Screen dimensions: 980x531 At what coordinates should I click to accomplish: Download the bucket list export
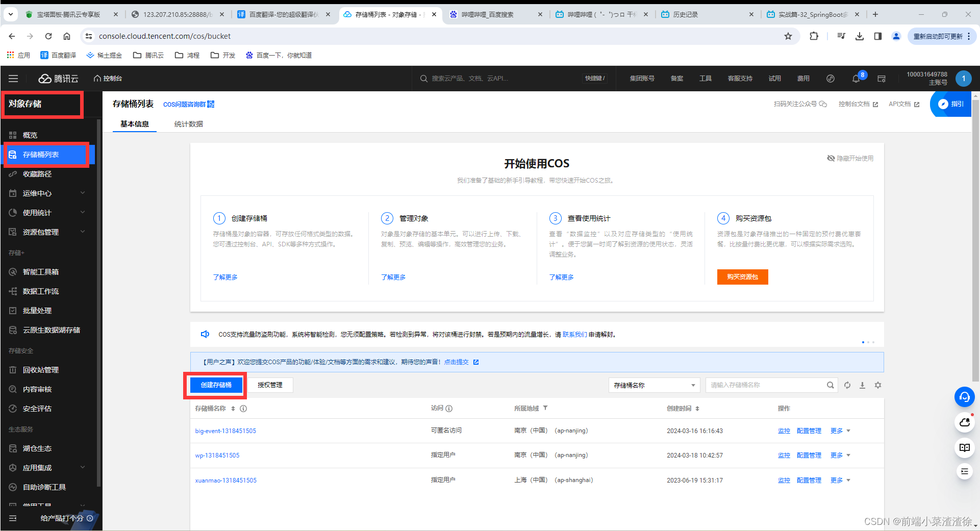click(x=863, y=385)
